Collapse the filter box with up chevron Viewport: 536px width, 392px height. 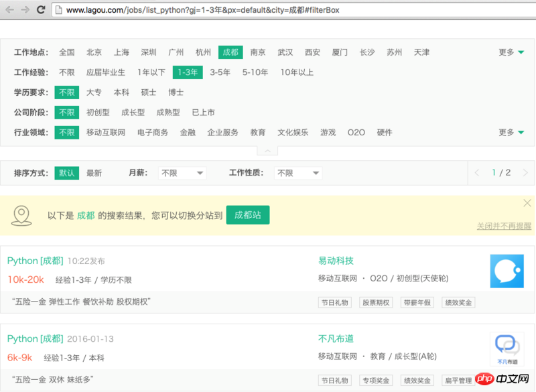point(267,151)
